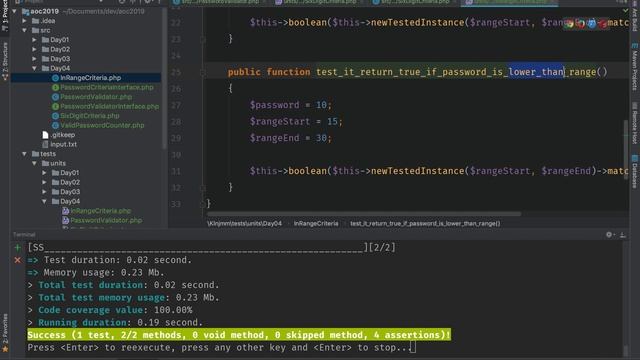This screenshot has height=360, width=640.
Task: Open the Maven Projects side panel
Action: click(635, 67)
